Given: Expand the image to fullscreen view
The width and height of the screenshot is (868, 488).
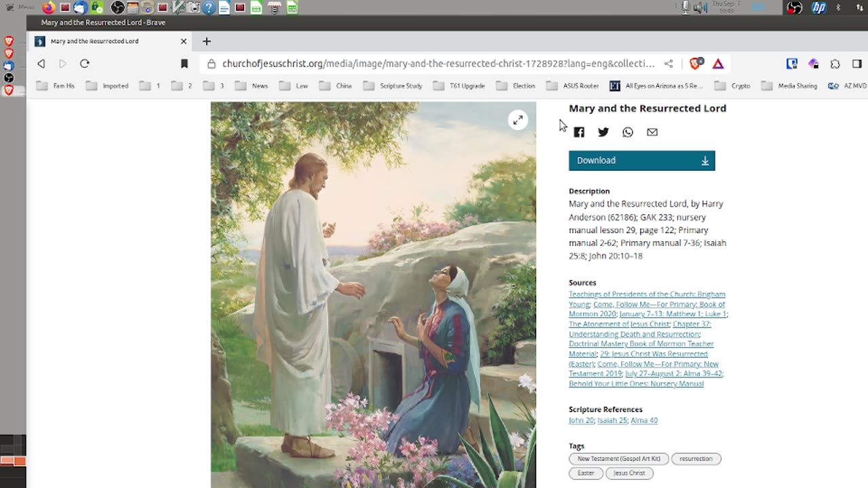Looking at the screenshot, I should tap(517, 120).
